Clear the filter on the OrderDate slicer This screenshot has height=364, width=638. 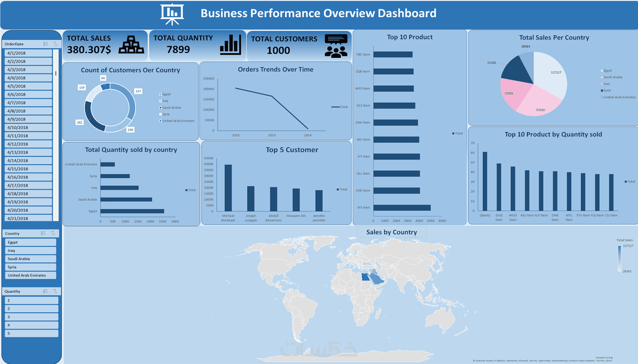[x=55, y=44]
